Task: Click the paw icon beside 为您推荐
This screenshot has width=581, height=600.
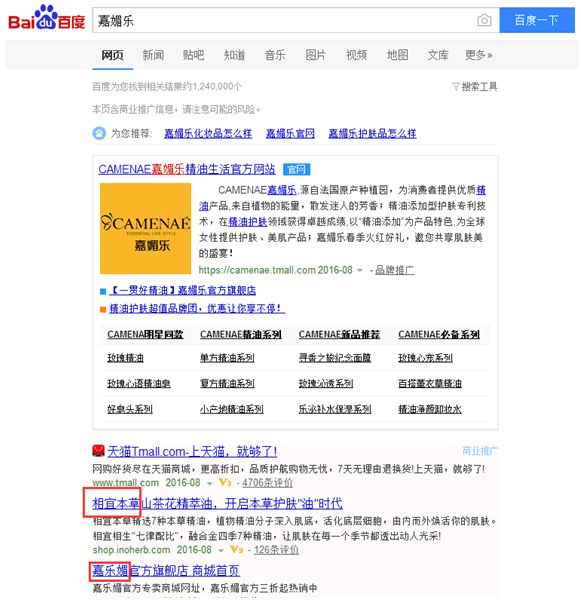Action: (x=99, y=133)
